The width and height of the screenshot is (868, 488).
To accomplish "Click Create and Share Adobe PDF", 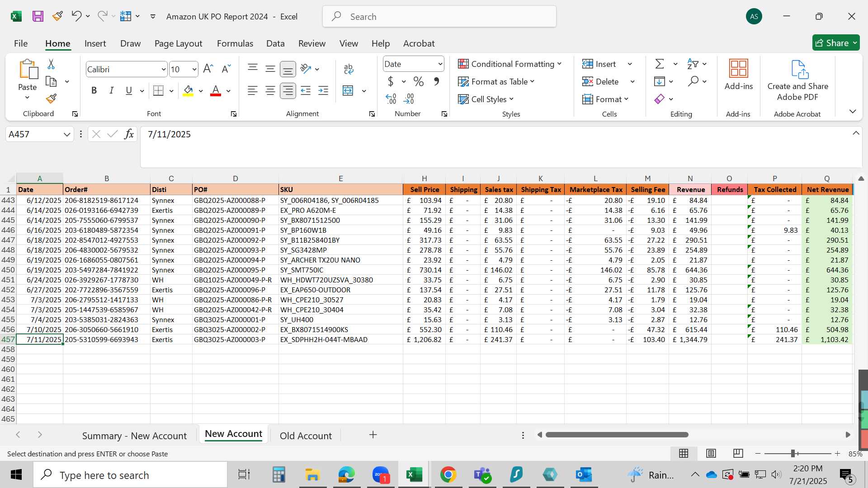I will click(798, 80).
